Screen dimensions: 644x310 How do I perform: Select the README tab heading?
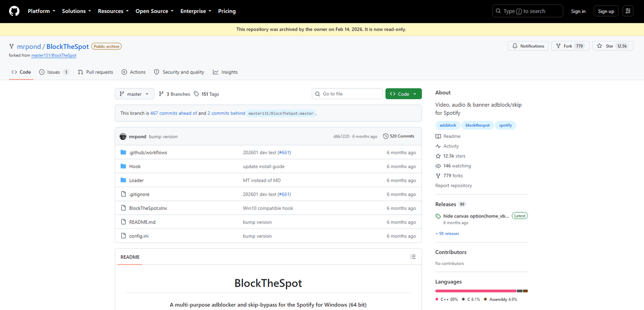click(130, 257)
